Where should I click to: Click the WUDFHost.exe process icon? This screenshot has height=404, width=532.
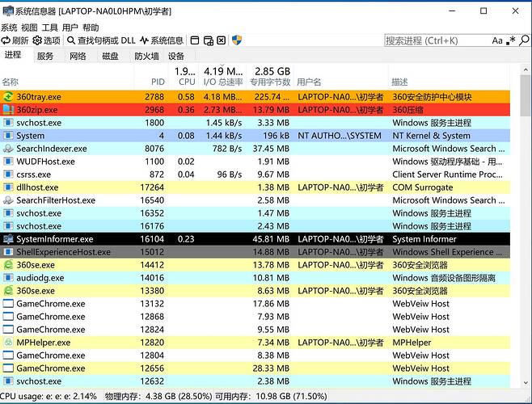coord(8,162)
